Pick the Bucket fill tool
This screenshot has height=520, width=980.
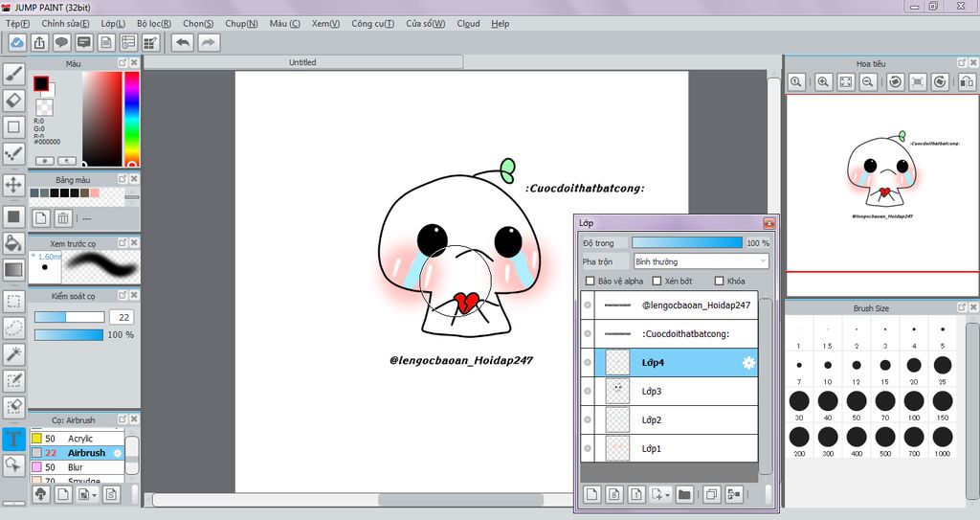tap(14, 243)
